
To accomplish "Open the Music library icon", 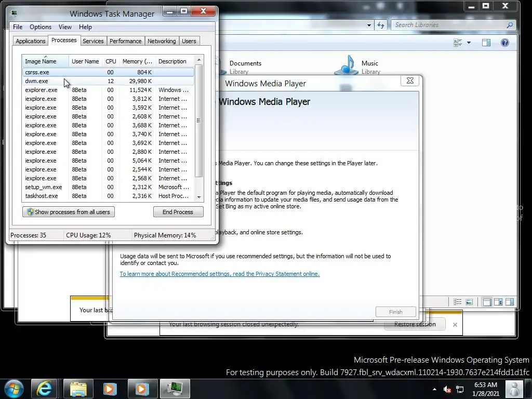I will pos(347,65).
